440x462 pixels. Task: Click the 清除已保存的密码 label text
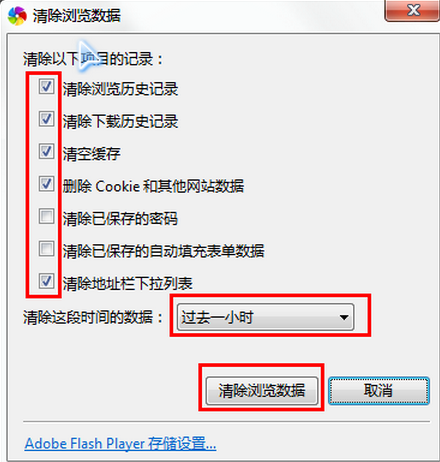click(120, 219)
